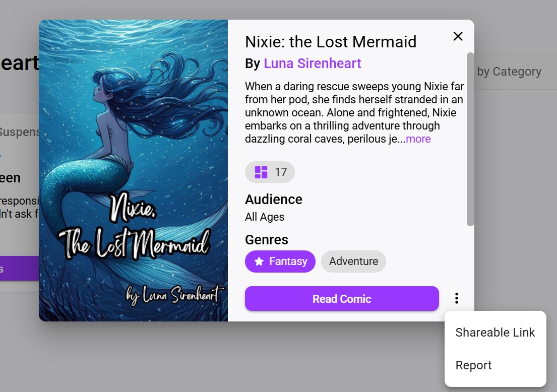
Task: Switch to the by Category tab
Action: pos(509,72)
